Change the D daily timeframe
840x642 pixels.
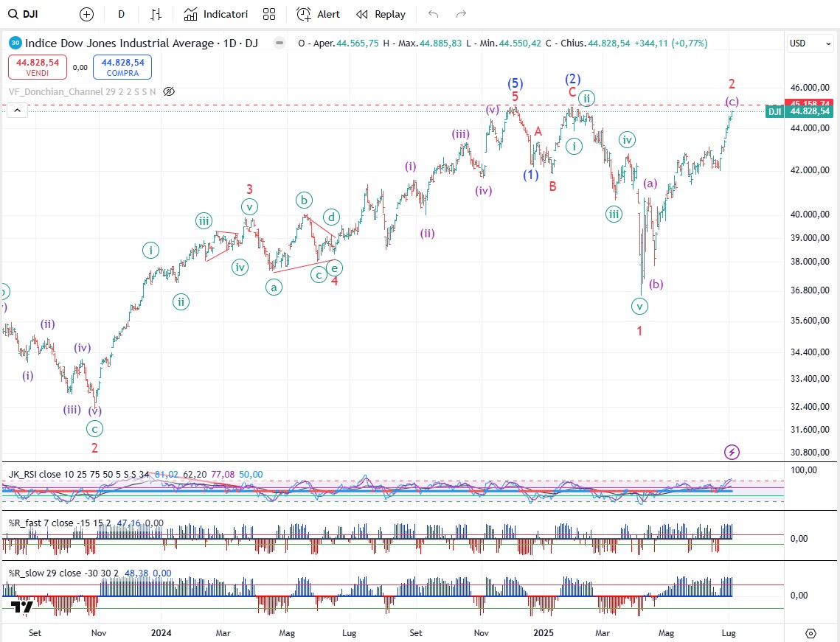[122, 15]
